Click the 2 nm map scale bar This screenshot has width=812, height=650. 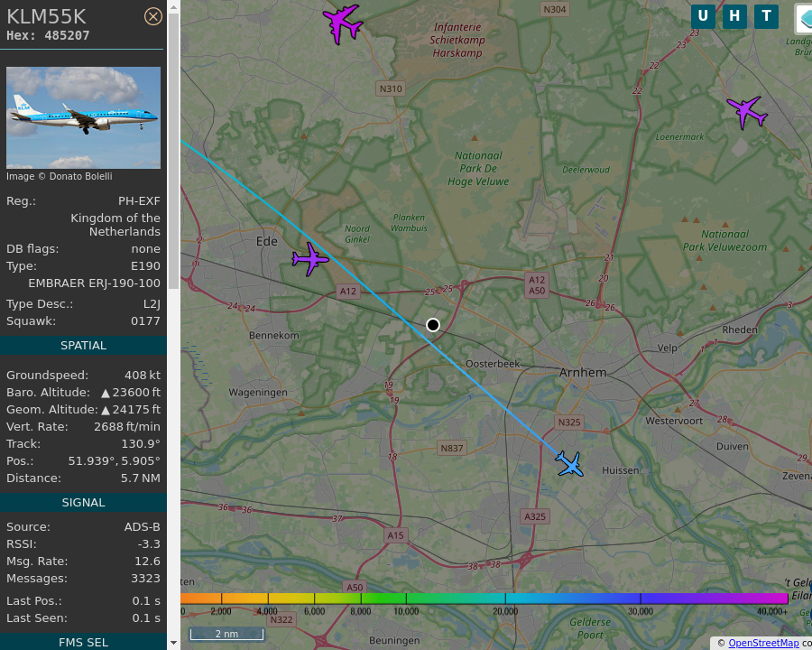click(226, 634)
